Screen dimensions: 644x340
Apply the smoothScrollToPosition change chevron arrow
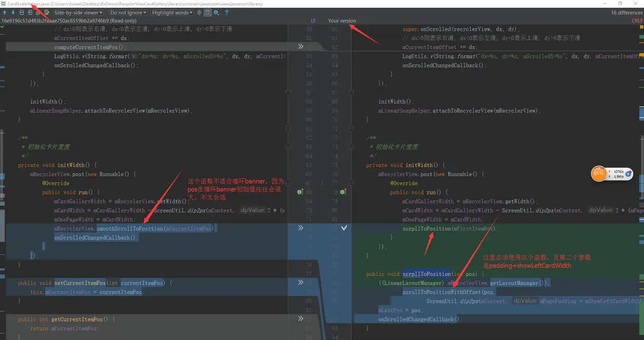(x=300, y=228)
